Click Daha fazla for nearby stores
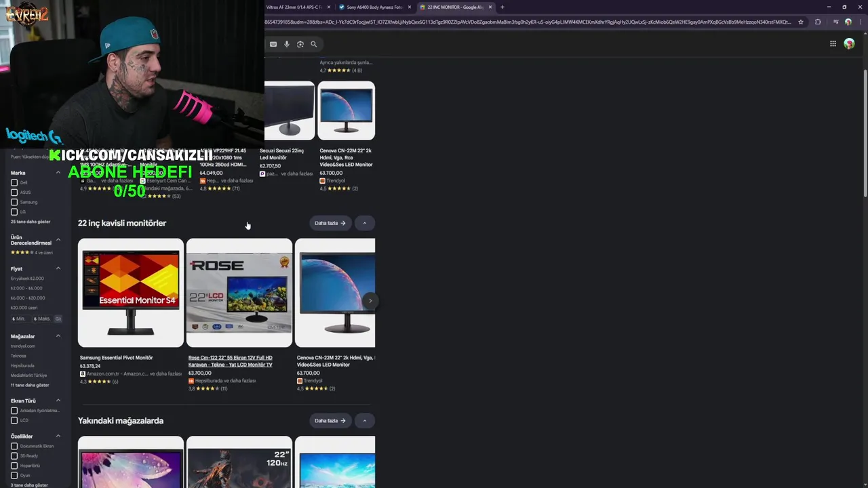 click(x=330, y=421)
